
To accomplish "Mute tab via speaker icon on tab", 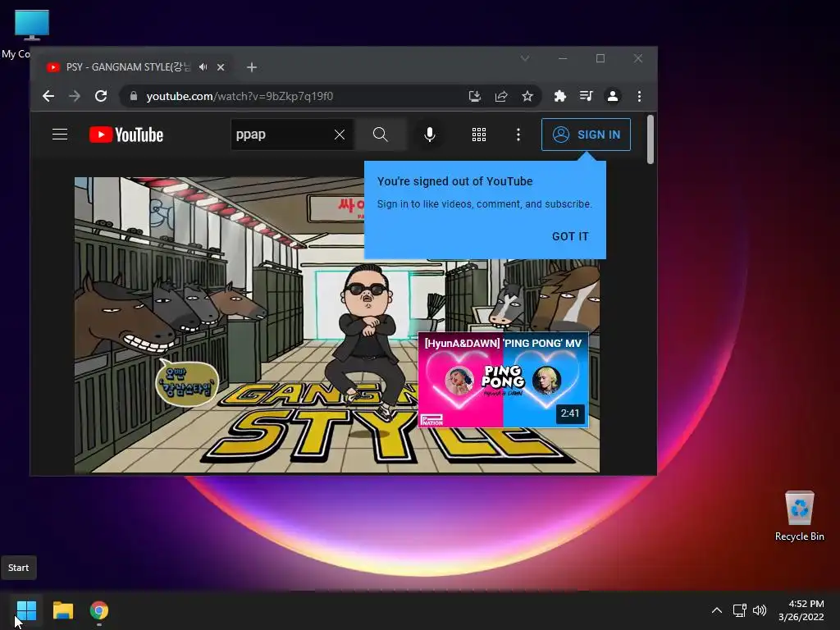I will tap(203, 67).
